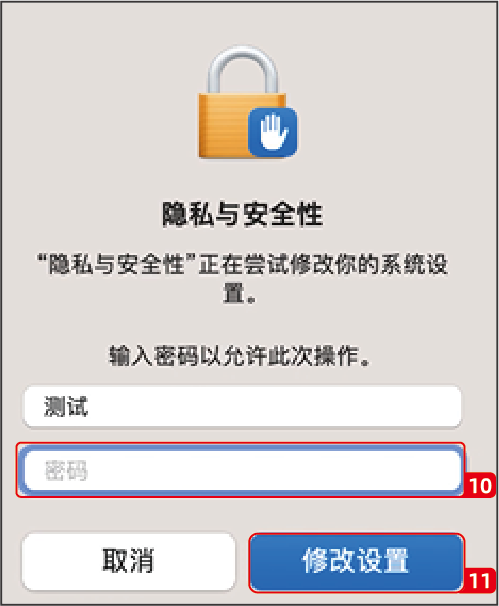The image size is (499, 606).
Task: Click the gold padlock icon
Action: tap(247, 102)
